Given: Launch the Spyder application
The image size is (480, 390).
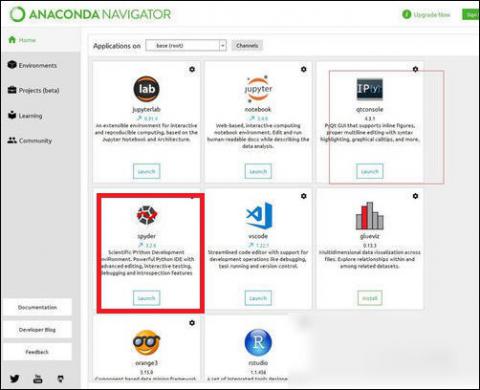Looking at the screenshot, I should pyautogui.click(x=146, y=298).
